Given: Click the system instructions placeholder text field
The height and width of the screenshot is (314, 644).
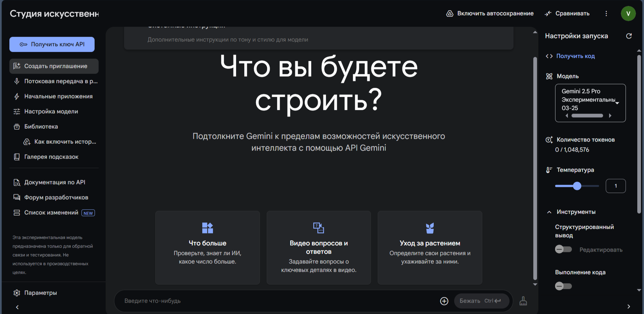Looking at the screenshot, I should [x=228, y=40].
